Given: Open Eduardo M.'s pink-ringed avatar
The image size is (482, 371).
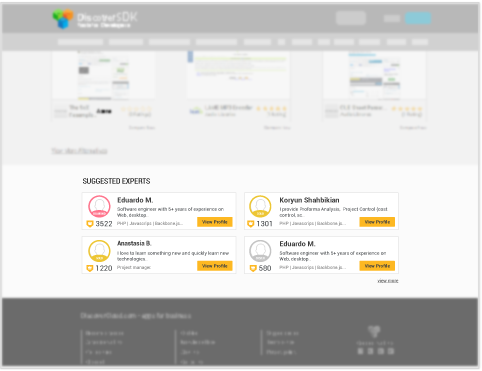Looking at the screenshot, I should 99,207.
